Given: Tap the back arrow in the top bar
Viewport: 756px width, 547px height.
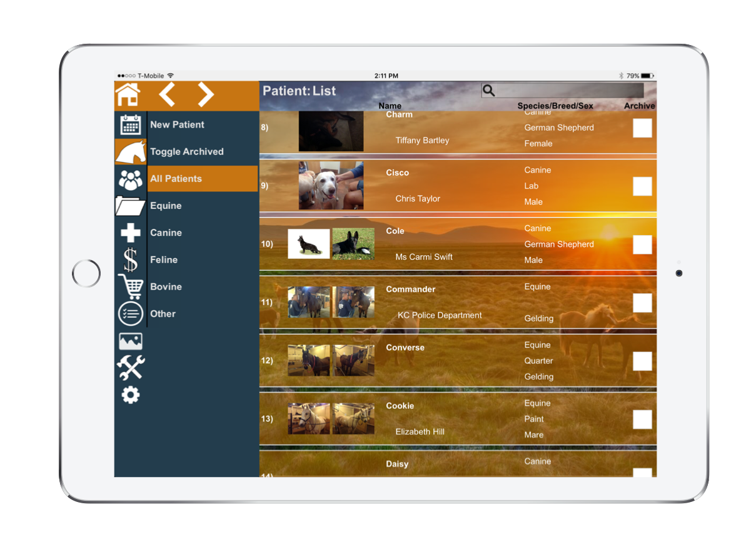Looking at the screenshot, I should coord(167,95).
